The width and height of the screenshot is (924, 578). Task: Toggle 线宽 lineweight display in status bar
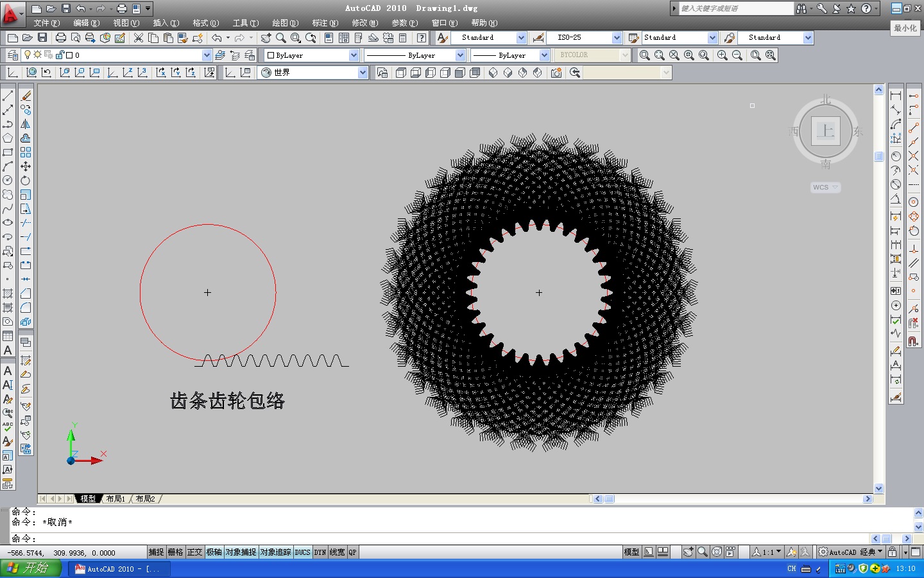337,552
